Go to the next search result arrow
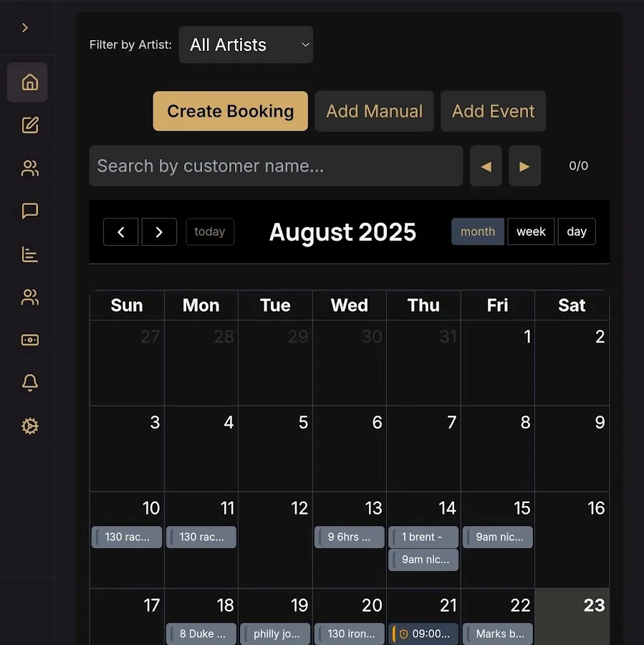 point(524,166)
